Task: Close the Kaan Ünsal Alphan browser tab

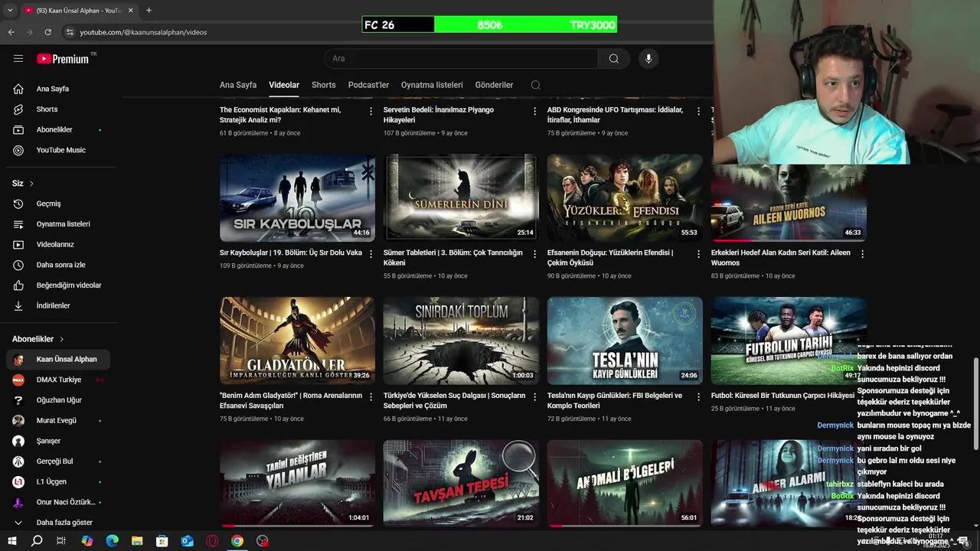Action: coord(131,10)
